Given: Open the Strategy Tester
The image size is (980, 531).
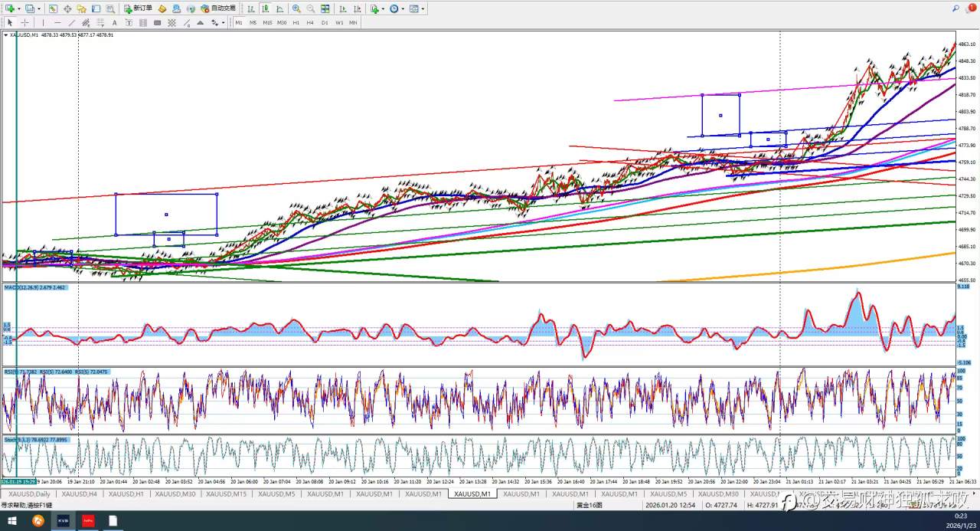Looking at the screenshot, I should tap(110, 8).
